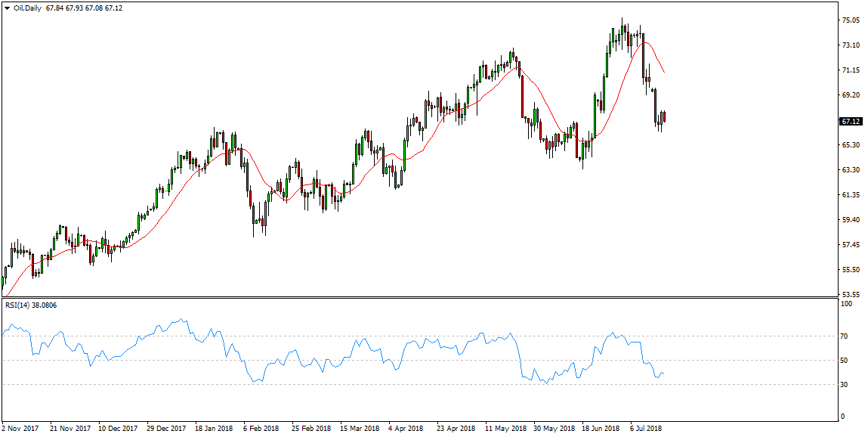Click the OHLC values in chart header

point(85,8)
